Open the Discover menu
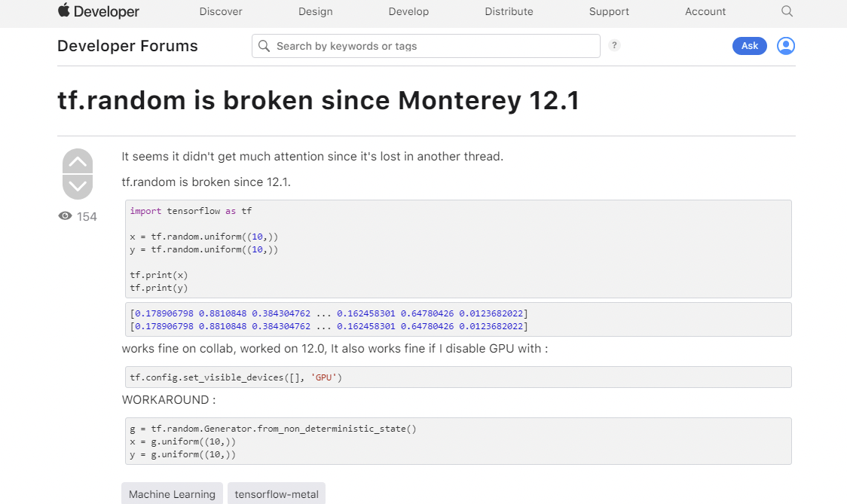This screenshot has width=847, height=504. coord(221,11)
